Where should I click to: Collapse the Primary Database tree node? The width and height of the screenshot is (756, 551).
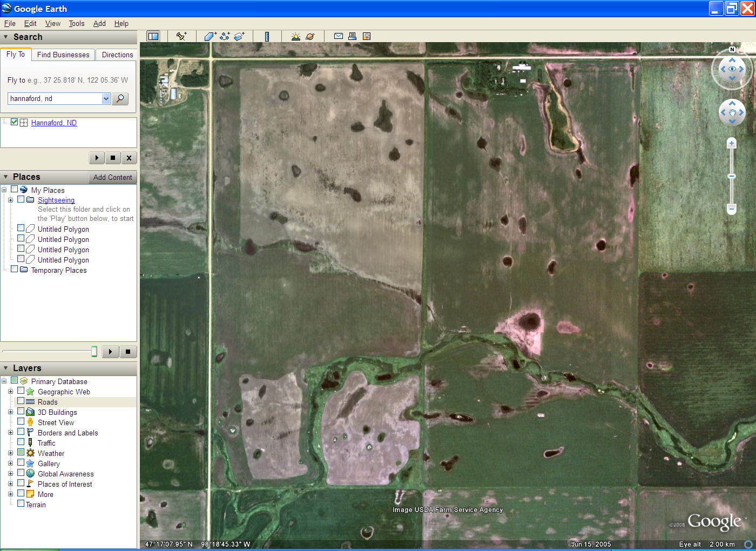point(4,381)
